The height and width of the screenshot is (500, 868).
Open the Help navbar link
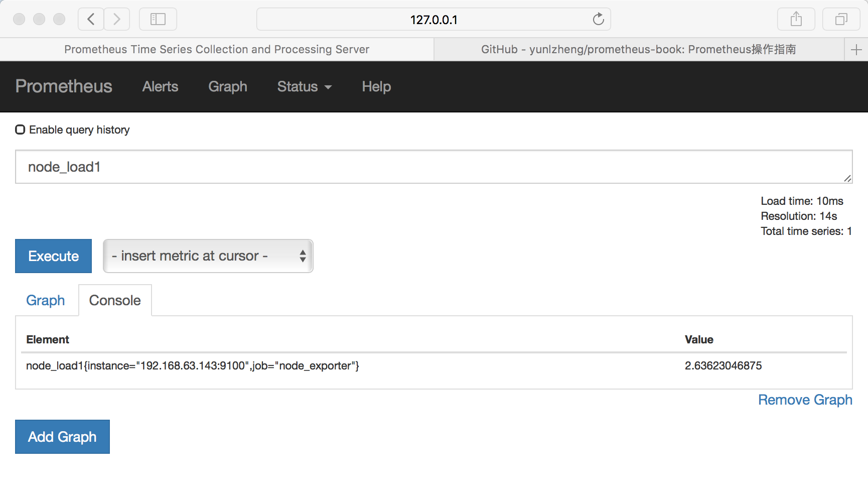(376, 86)
